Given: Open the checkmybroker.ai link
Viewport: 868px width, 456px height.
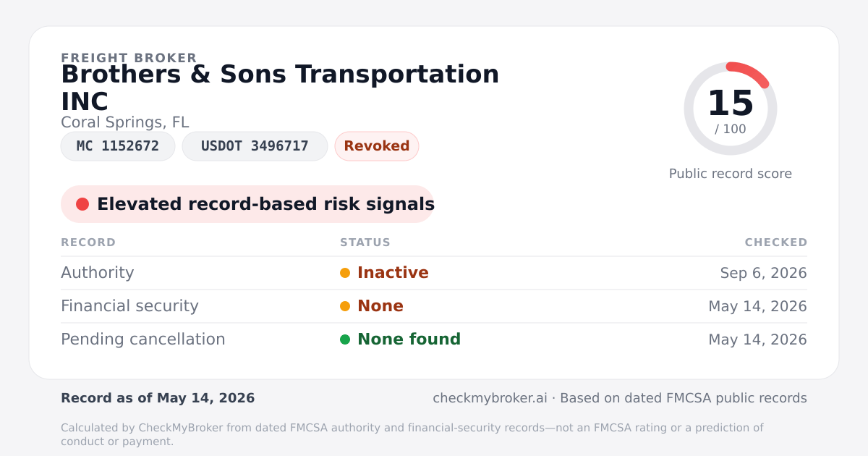Looking at the screenshot, I should (490, 398).
